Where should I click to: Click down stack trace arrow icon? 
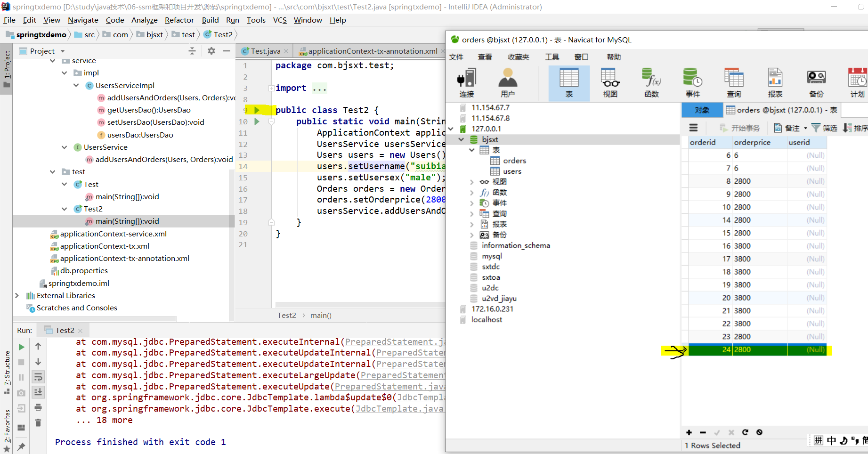(x=38, y=362)
